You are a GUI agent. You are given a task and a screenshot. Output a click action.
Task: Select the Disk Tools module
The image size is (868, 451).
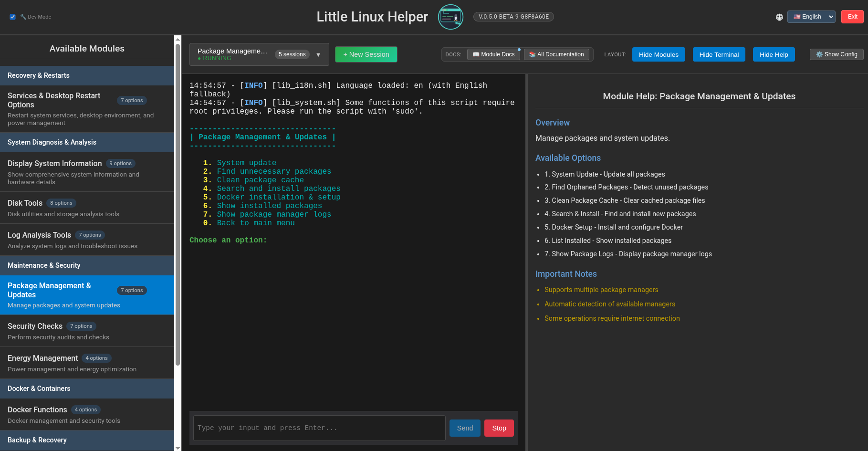tap(87, 208)
